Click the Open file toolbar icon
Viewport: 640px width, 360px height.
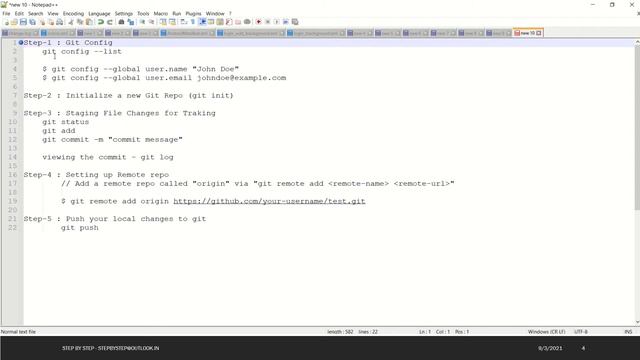(x=14, y=22)
